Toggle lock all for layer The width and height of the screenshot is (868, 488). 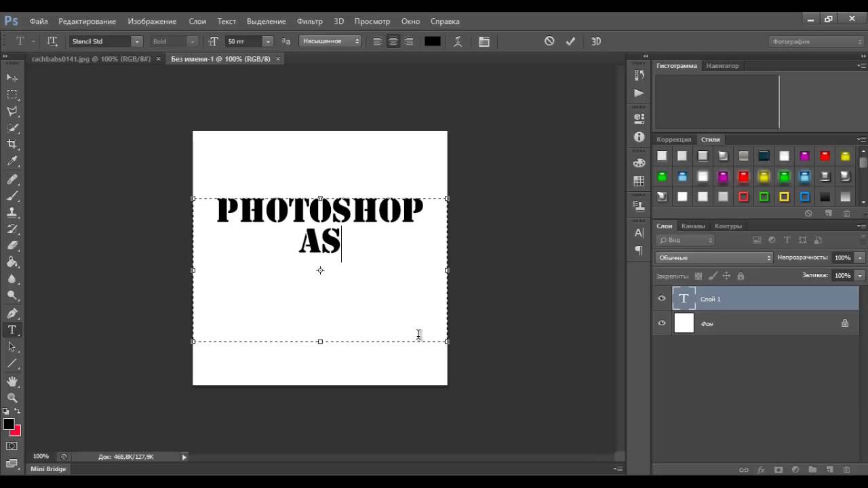(741, 276)
